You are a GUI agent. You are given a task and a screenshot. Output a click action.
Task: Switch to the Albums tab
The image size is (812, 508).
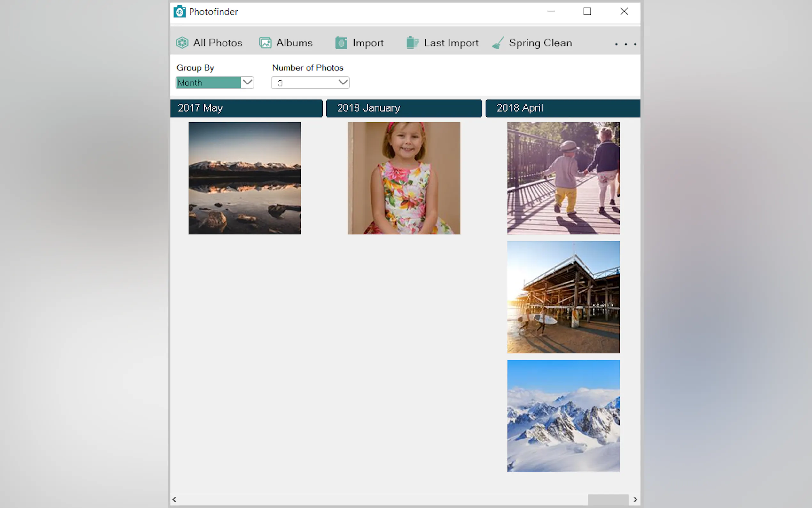click(x=286, y=43)
